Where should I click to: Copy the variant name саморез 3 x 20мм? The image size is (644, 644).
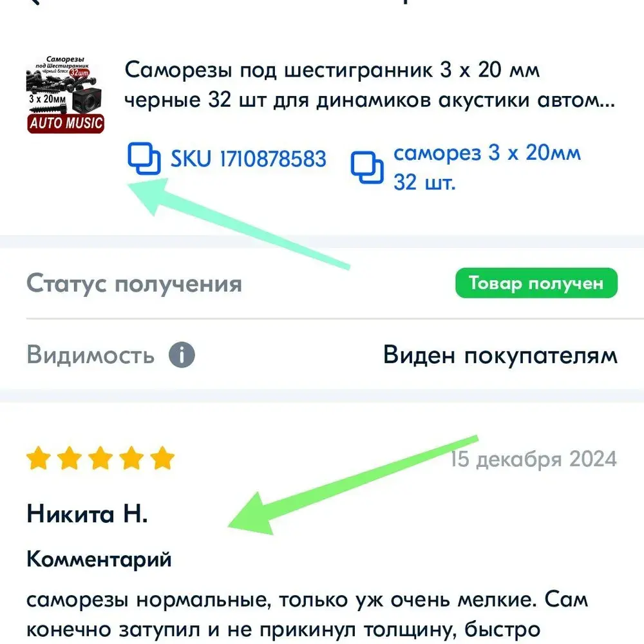click(x=367, y=167)
